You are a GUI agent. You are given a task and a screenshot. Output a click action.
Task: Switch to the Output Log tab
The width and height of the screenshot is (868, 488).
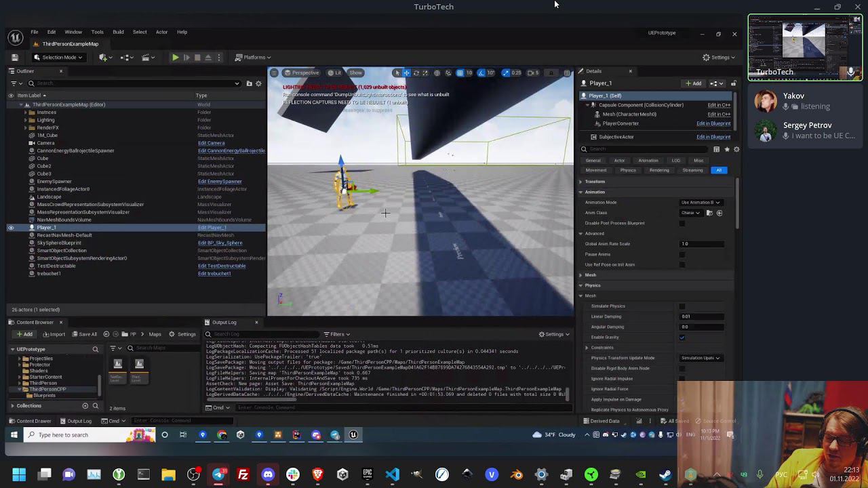pos(224,323)
